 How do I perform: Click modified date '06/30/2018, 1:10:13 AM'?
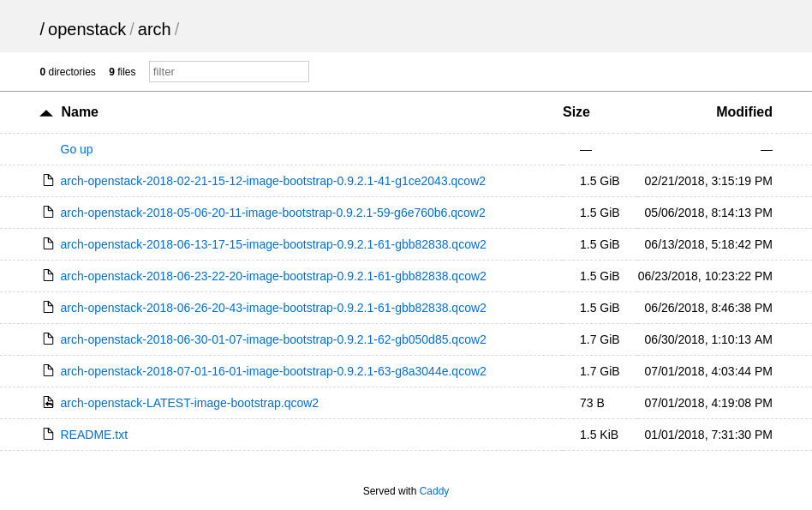(708, 339)
